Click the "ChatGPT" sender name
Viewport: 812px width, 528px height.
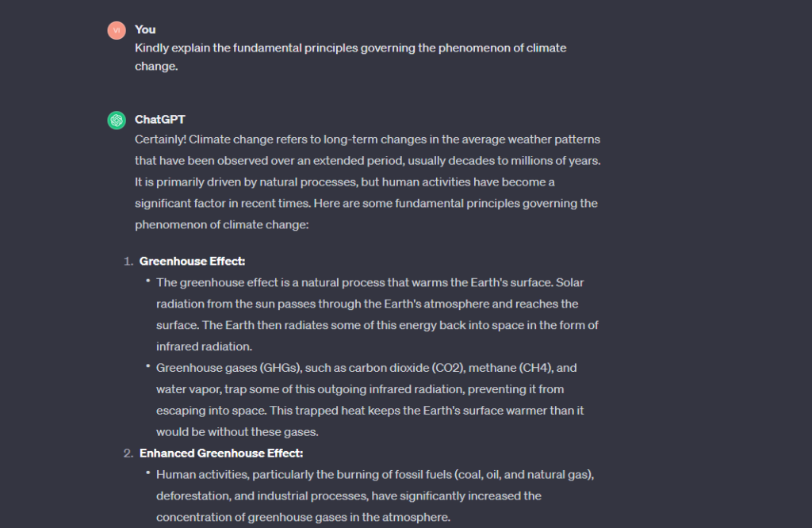159,120
